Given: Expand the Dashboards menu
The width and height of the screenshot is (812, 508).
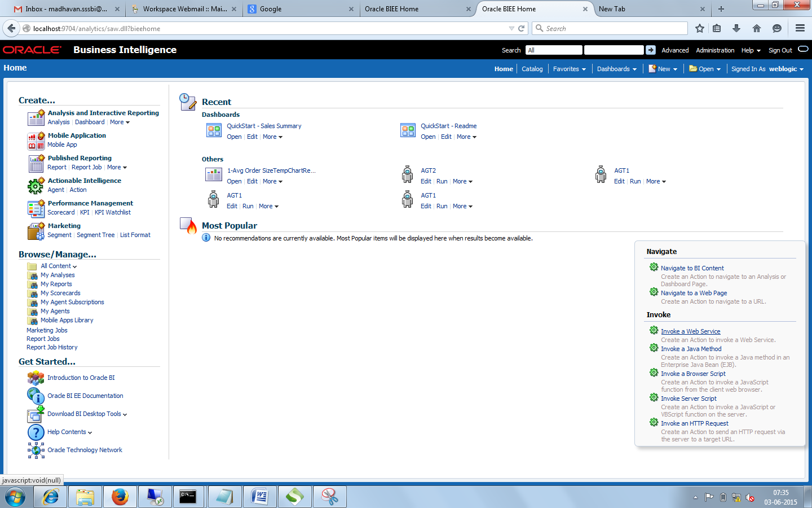Looking at the screenshot, I should [x=617, y=69].
